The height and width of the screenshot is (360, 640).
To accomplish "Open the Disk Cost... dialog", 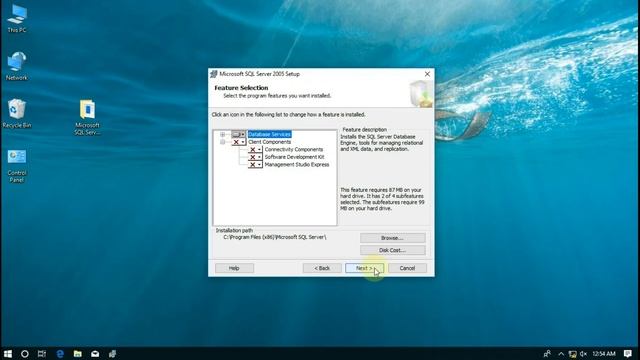I will (393, 250).
